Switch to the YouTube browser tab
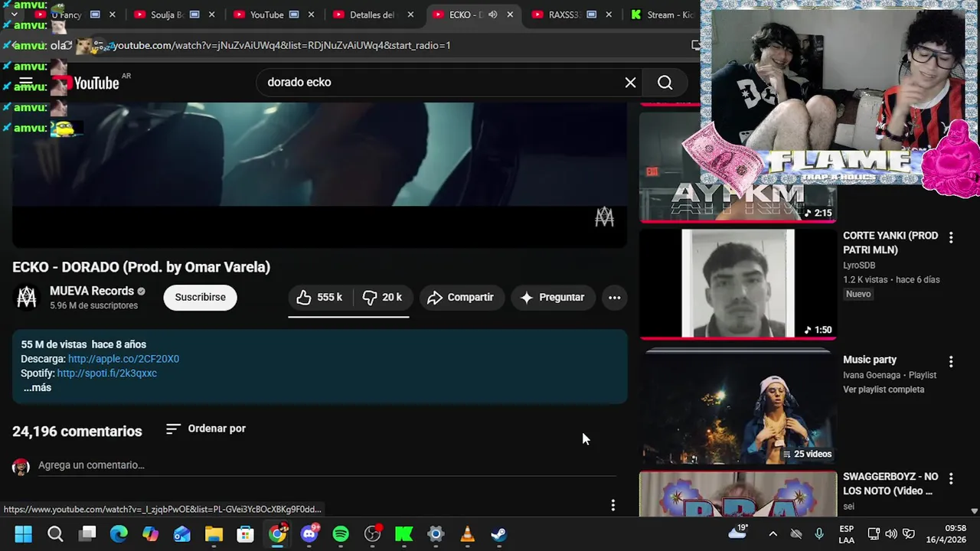The height and width of the screenshot is (551, 980). pos(266,15)
